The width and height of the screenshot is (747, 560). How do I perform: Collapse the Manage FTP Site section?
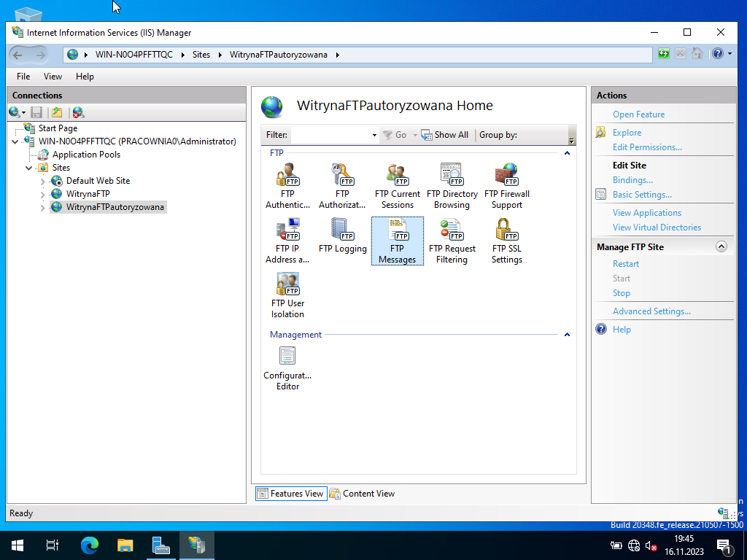click(721, 246)
